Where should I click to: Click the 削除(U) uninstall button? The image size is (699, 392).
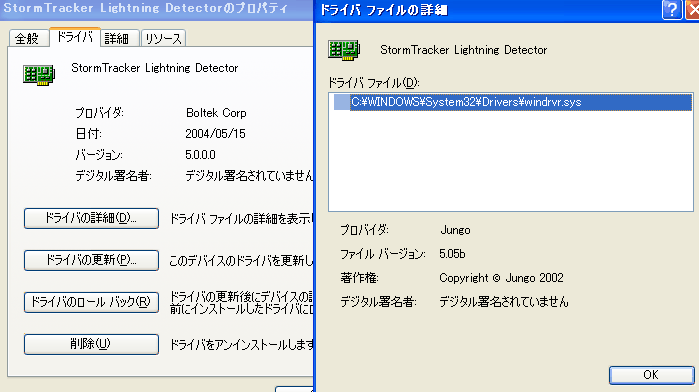(x=91, y=344)
